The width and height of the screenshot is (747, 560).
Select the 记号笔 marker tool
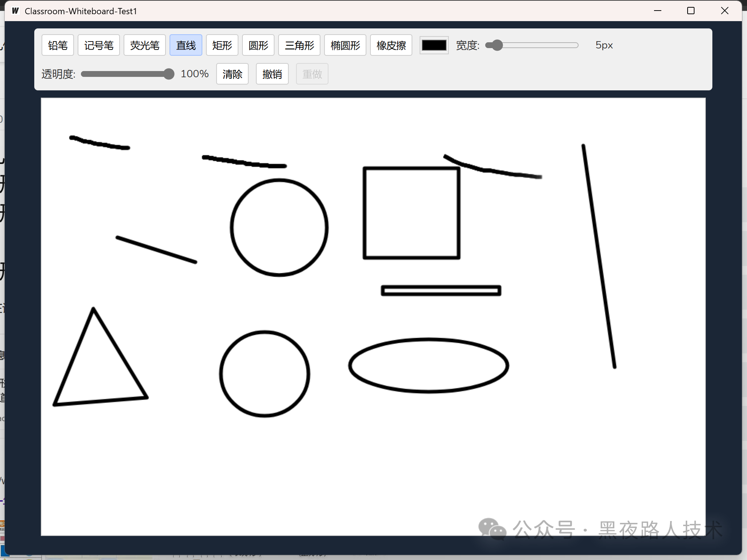pyautogui.click(x=99, y=45)
